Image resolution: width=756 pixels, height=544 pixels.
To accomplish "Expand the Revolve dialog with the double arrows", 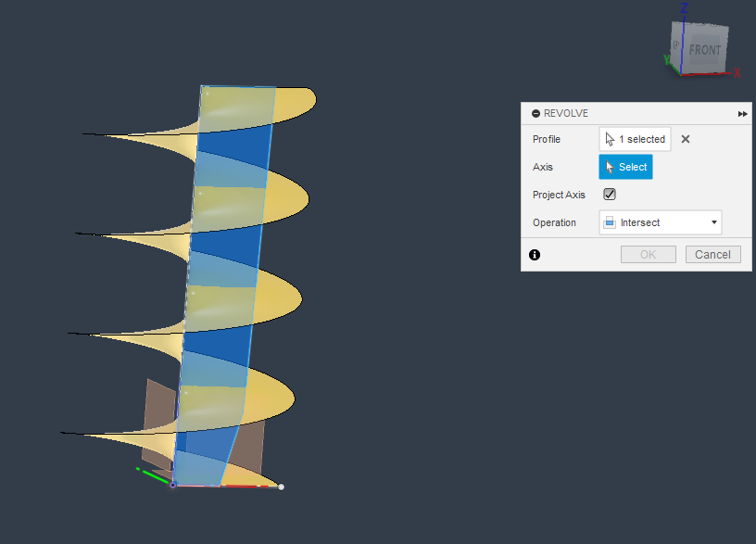I will pyautogui.click(x=742, y=113).
